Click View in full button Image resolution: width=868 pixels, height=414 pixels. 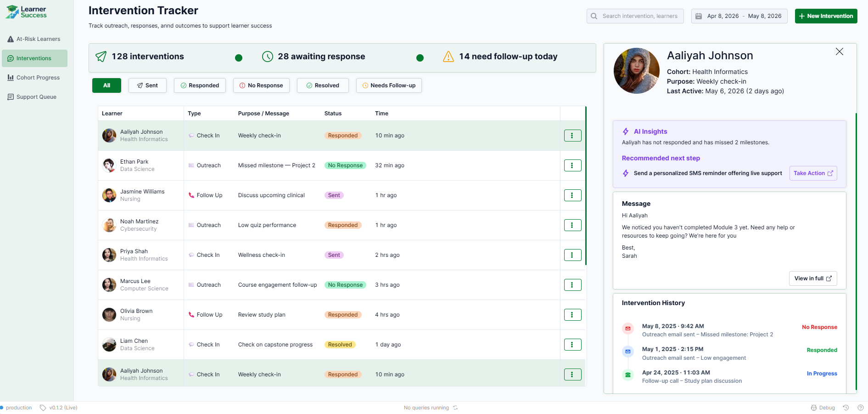(813, 278)
